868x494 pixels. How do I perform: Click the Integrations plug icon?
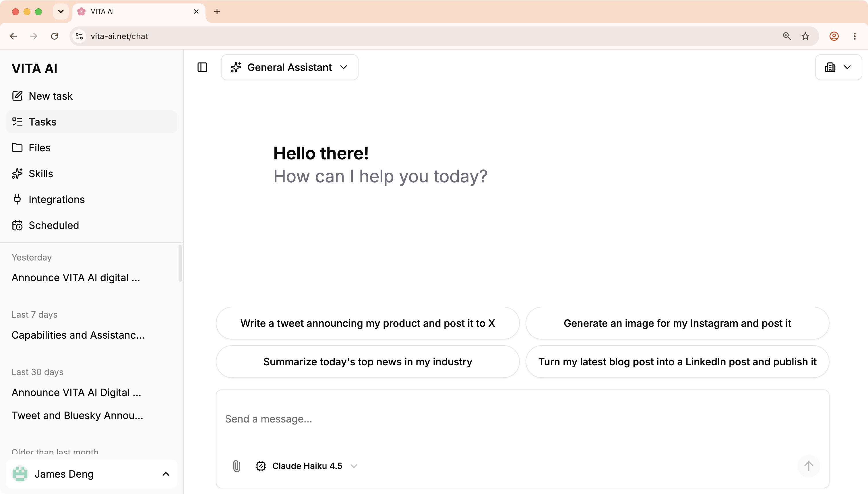tap(17, 200)
